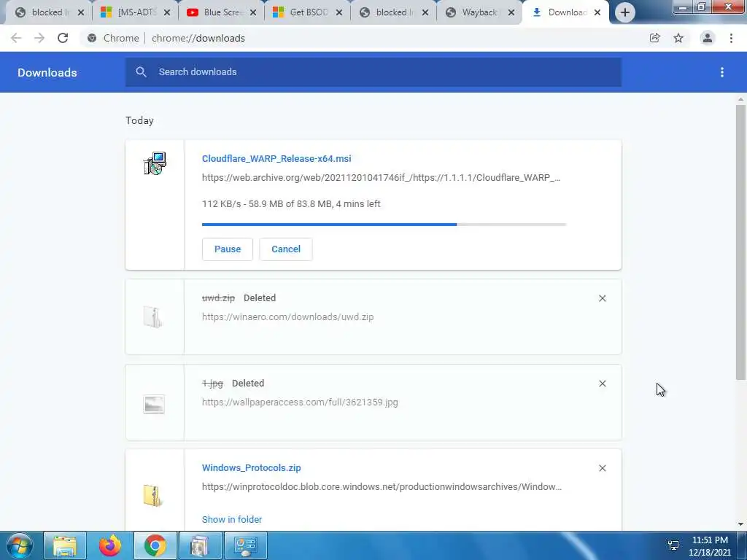Close the Downloads tab

click(597, 12)
